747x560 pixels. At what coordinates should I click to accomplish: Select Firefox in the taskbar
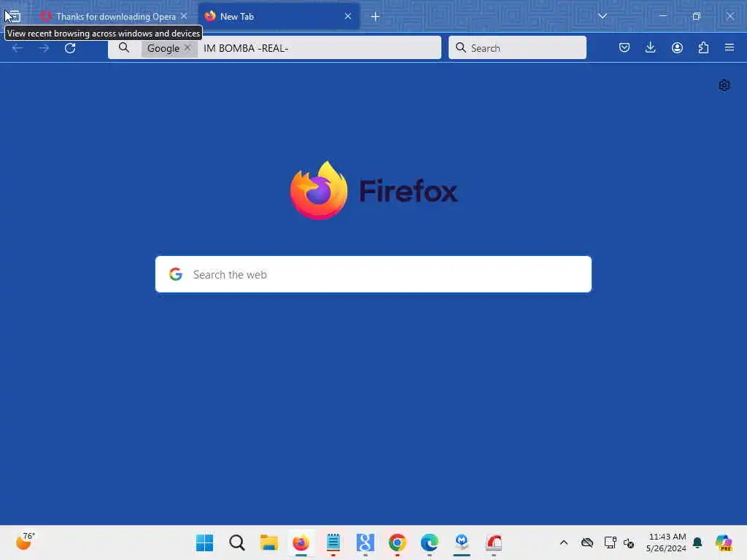[301, 542]
